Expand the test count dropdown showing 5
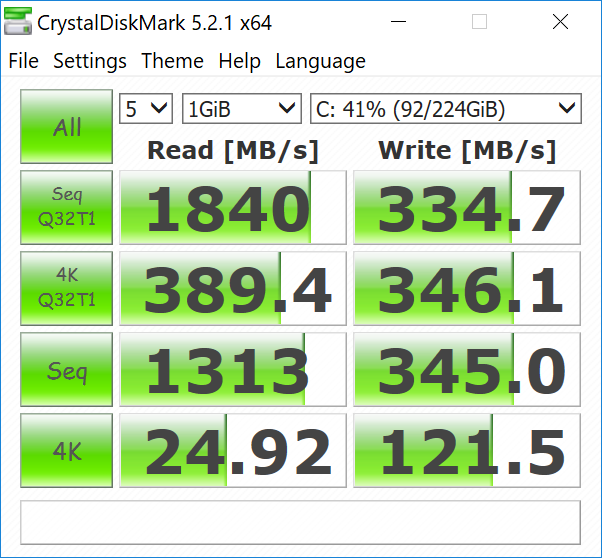602x558 pixels. point(146,109)
